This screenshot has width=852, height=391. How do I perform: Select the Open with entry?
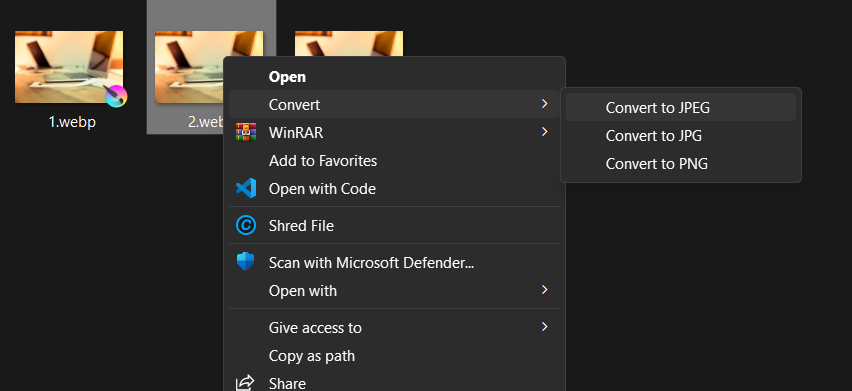(x=394, y=291)
